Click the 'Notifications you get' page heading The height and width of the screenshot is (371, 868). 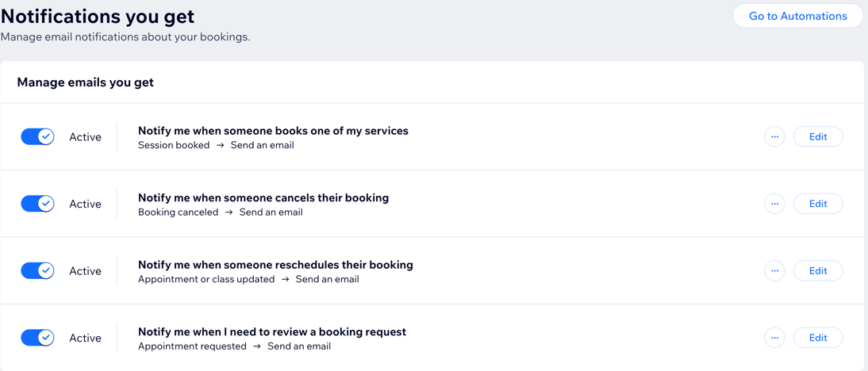(x=98, y=16)
